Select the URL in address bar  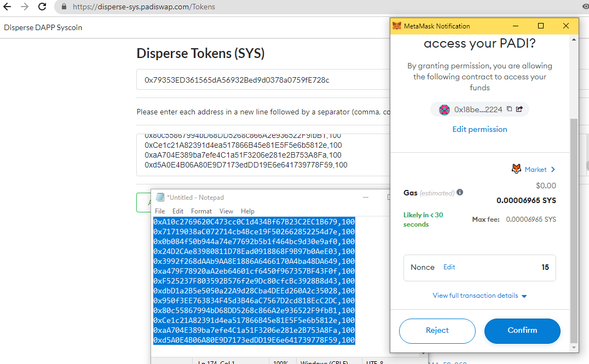[x=144, y=7]
